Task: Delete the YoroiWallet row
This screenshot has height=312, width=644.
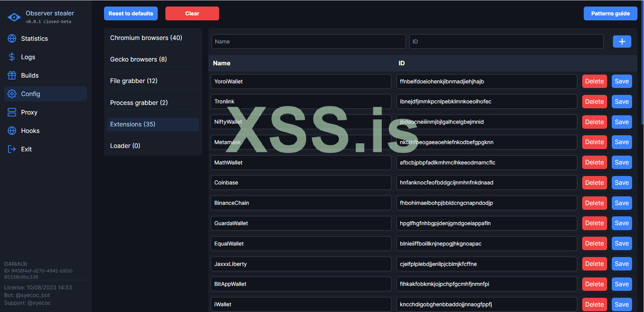Action: (594, 81)
